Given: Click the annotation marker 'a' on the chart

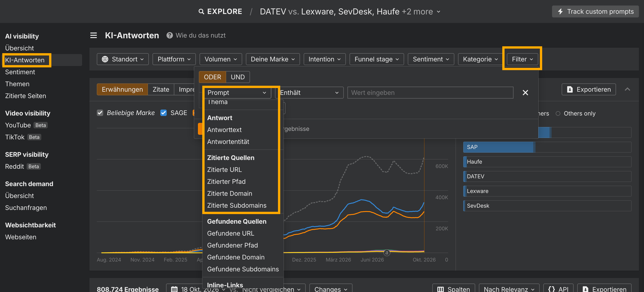Looking at the screenshot, I should pos(386,253).
